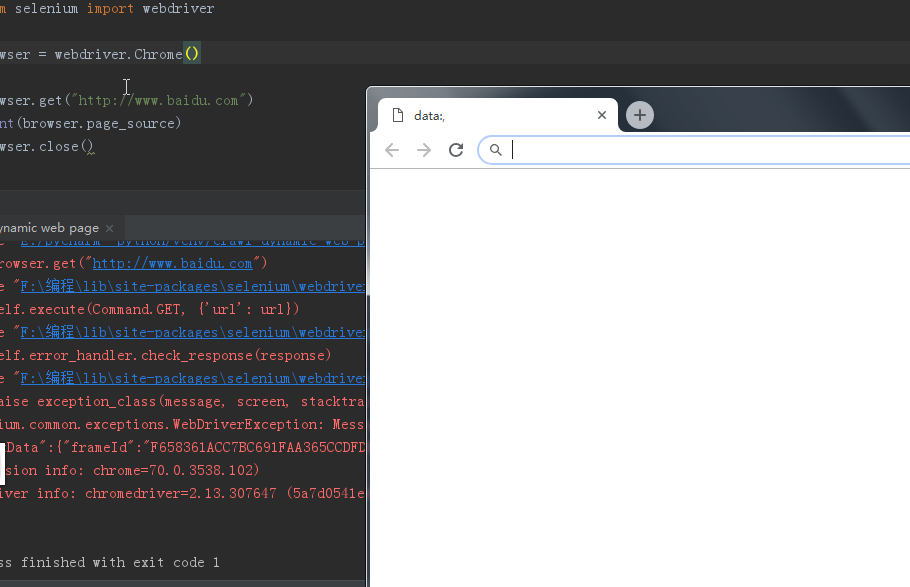Select the 'data:,' browser tab

click(497, 115)
